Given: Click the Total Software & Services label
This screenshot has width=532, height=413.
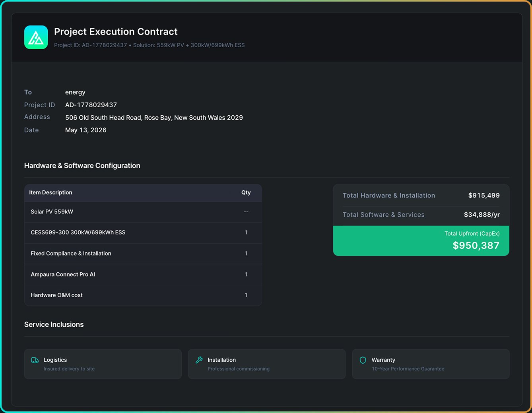Looking at the screenshot, I should [384, 215].
